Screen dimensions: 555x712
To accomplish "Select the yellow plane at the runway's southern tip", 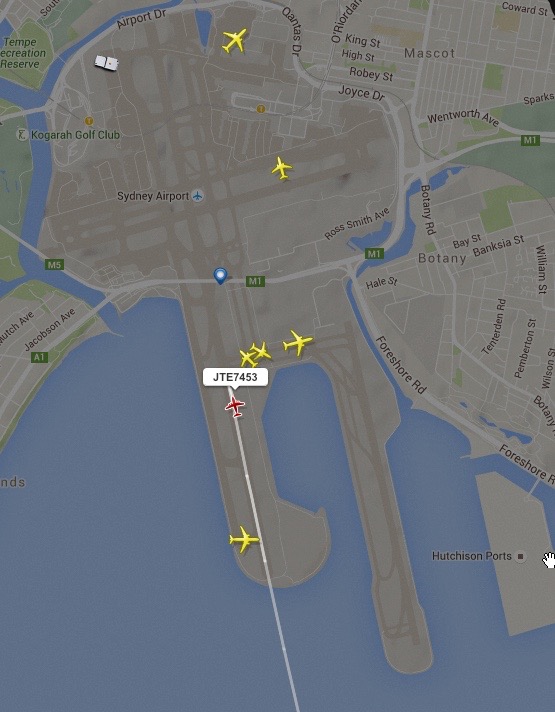I will (244, 539).
